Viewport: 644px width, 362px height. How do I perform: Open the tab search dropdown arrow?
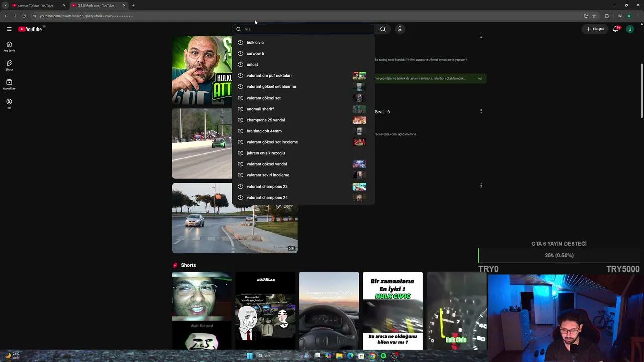coord(5,5)
